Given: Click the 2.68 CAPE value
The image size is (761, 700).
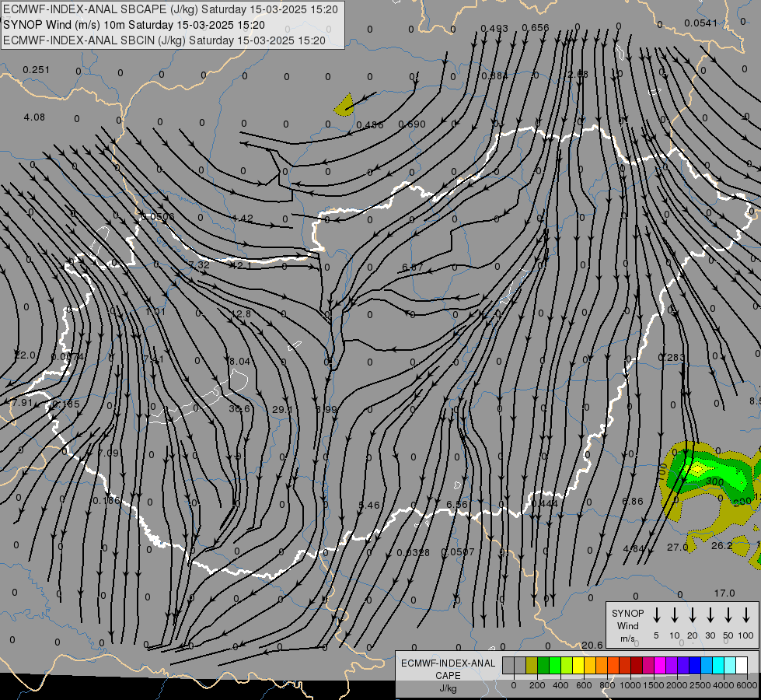Looking at the screenshot, I should [x=578, y=75].
